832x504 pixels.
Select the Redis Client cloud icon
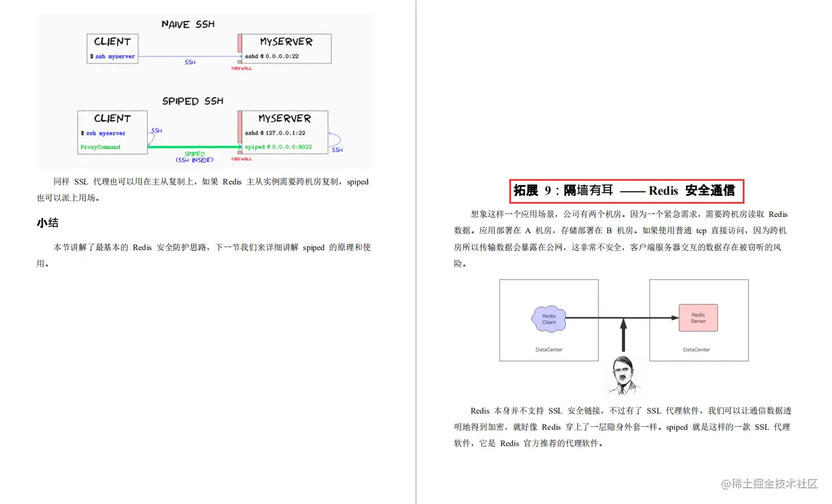[548, 318]
